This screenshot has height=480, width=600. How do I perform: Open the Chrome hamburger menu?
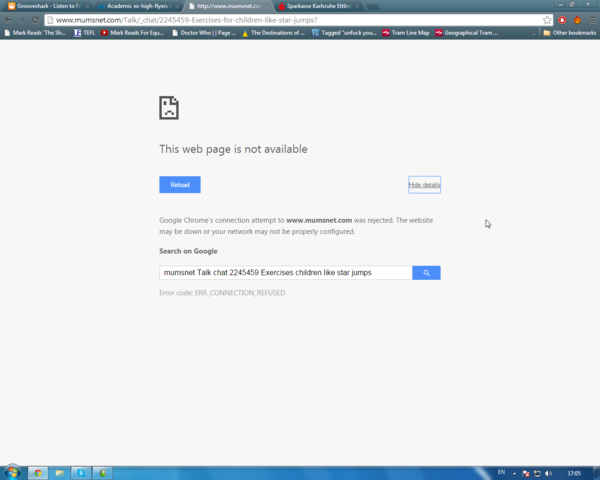click(593, 20)
